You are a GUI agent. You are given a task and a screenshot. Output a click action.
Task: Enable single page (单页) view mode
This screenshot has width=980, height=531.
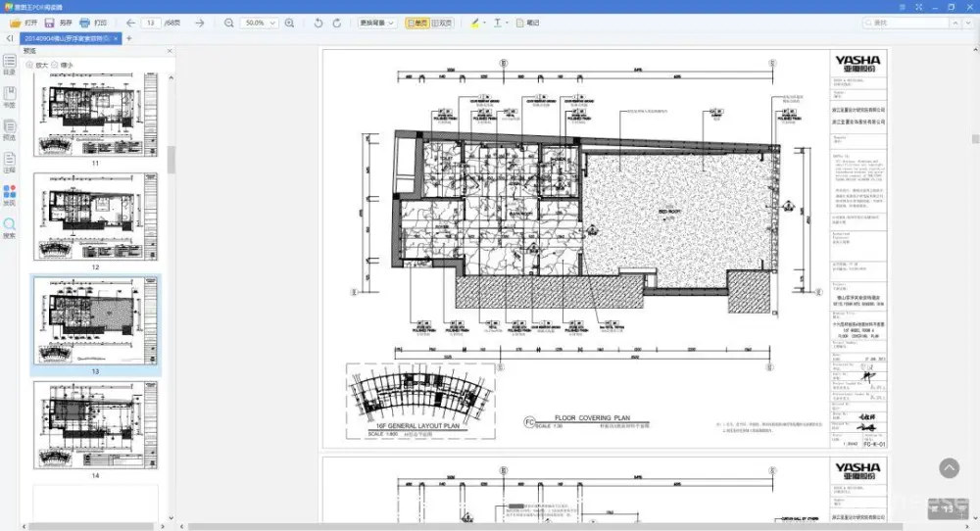click(417, 23)
